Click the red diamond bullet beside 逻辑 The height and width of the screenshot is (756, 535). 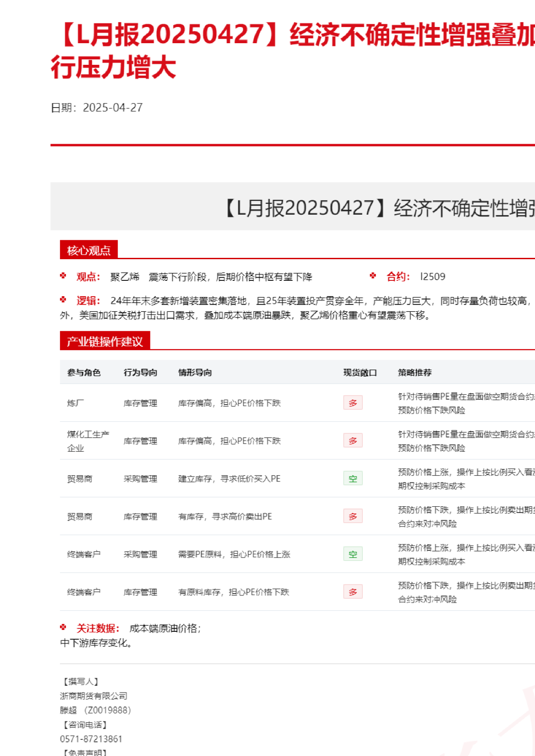pos(63,300)
